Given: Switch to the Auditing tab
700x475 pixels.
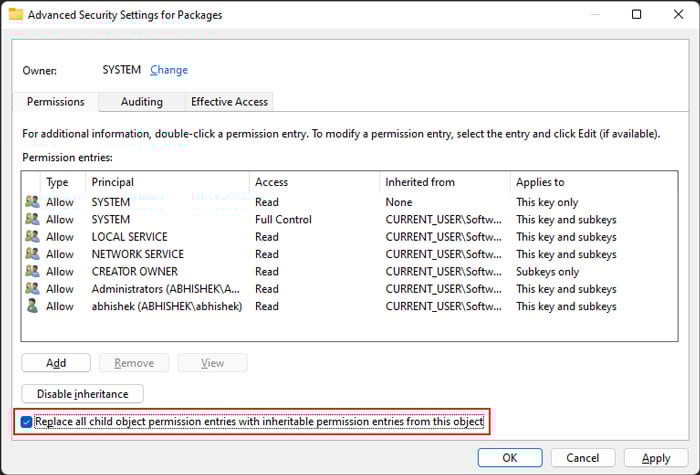Looking at the screenshot, I should pos(142,102).
